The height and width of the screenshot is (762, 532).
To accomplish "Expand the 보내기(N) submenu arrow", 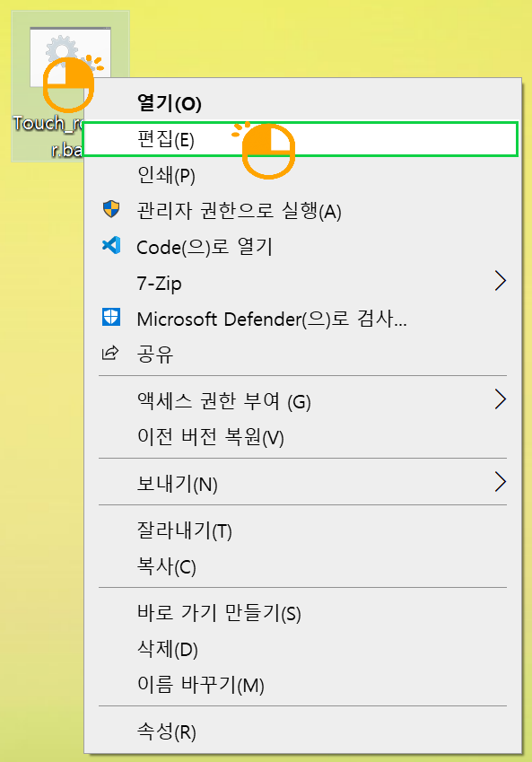I will point(501,482).
